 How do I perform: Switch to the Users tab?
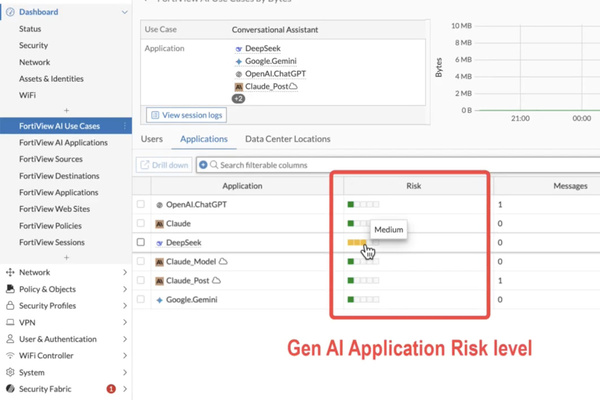click(152, 139)
